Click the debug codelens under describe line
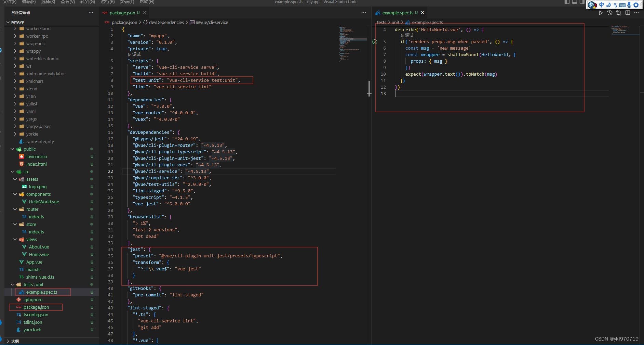Screen dimensions: 644x345 407,35
